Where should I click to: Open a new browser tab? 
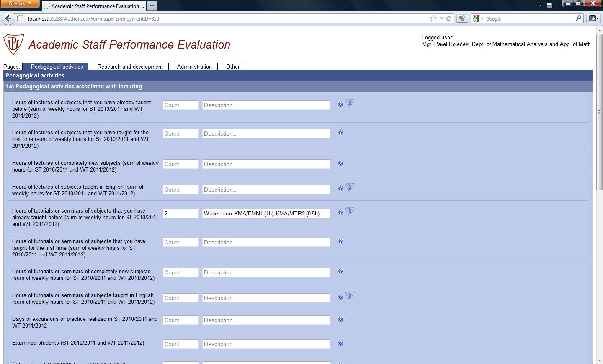click(152, 6)
